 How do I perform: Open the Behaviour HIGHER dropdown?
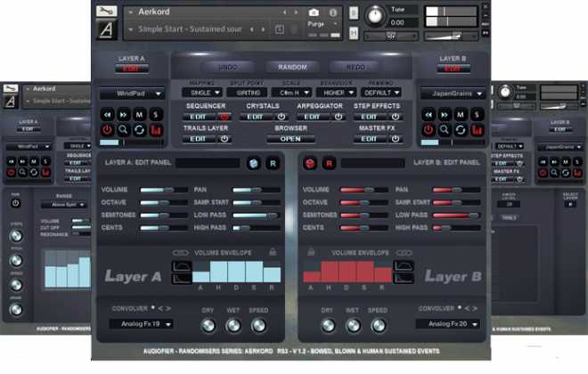[336, 93]
